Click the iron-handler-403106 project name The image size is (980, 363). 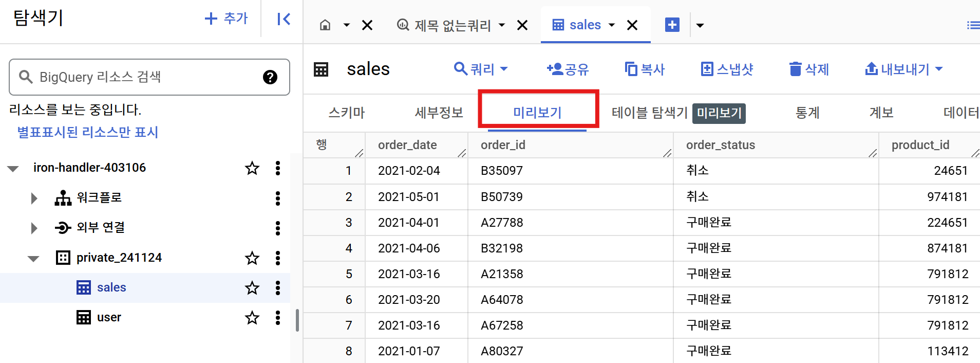pyautogui.click(x=89, y=168)
